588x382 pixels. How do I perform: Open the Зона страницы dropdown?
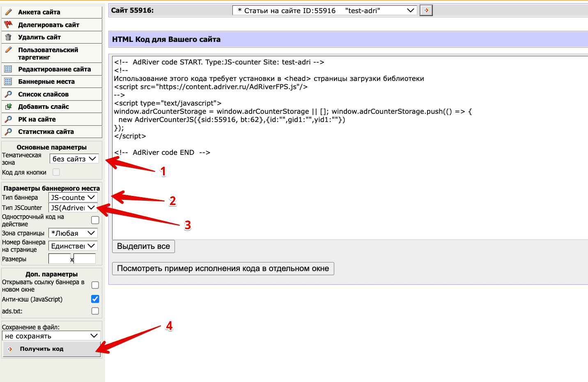(73, 233)
